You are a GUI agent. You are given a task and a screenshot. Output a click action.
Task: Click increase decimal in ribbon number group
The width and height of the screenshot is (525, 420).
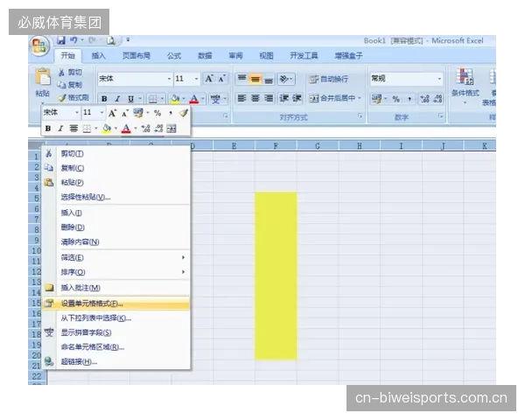424,99
